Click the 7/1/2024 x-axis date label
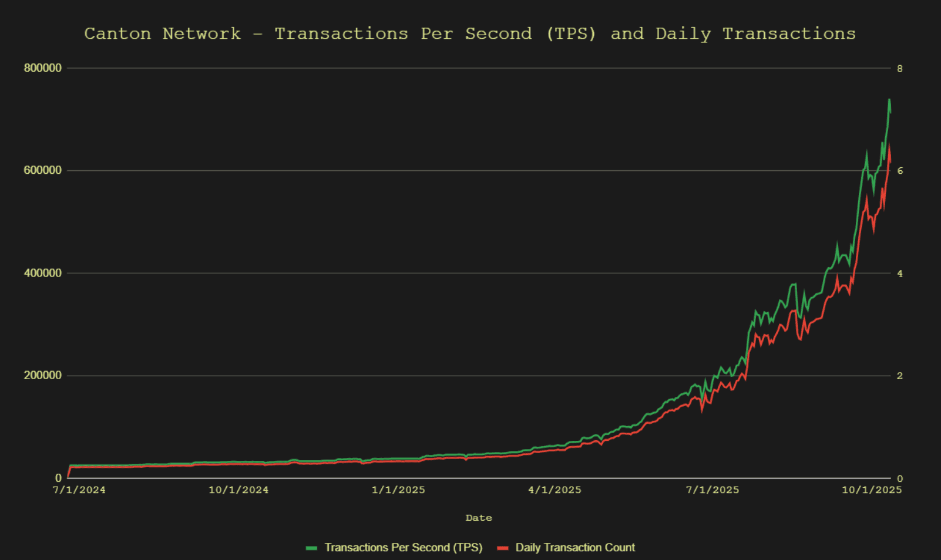 79,490
